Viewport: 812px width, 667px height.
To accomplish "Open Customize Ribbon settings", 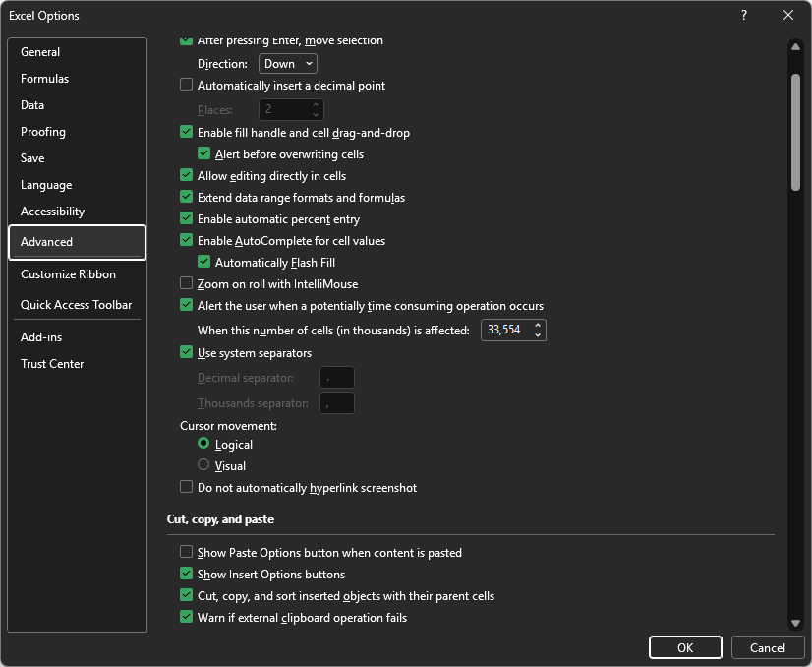I will click(77, 274).
